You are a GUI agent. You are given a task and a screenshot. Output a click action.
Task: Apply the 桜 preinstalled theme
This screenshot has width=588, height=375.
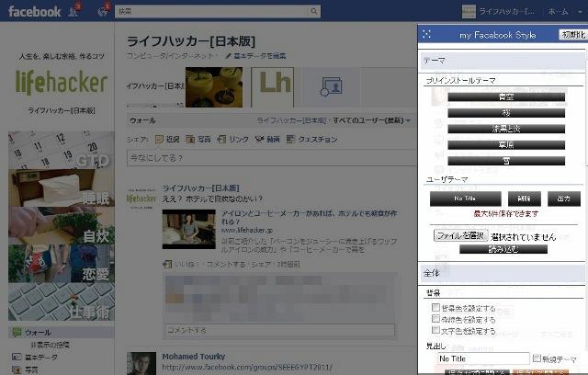point(506,113)
